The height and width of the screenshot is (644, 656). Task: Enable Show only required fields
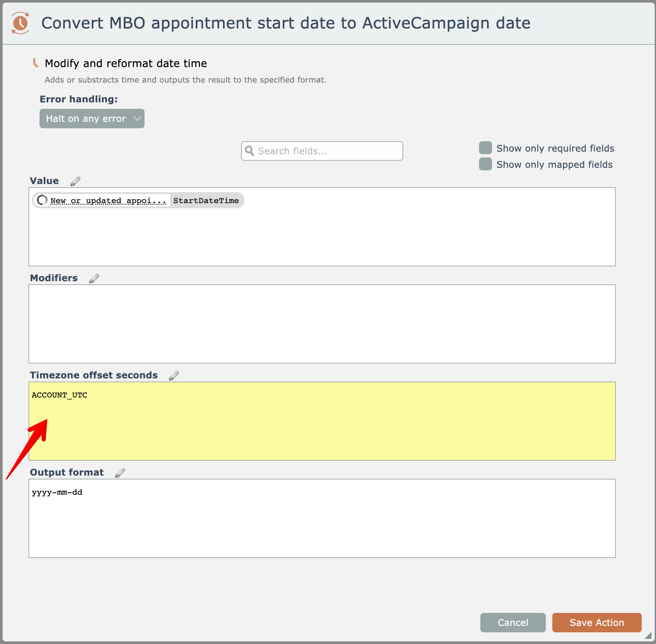(485, 148)
